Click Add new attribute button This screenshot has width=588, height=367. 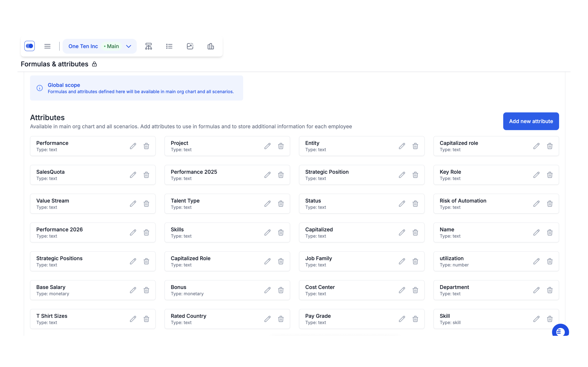[x=531, y=121]
